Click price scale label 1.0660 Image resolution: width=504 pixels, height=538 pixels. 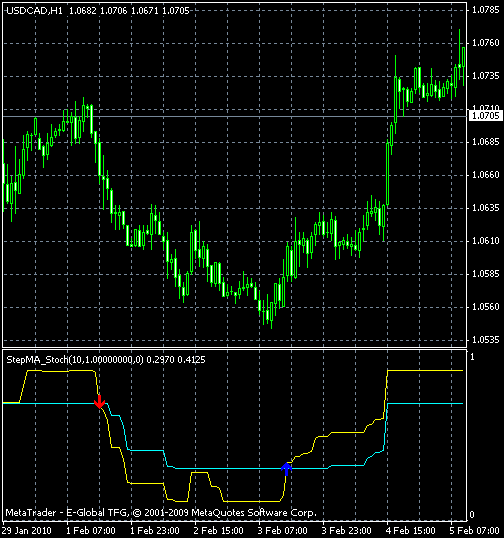tap(485, 175)
